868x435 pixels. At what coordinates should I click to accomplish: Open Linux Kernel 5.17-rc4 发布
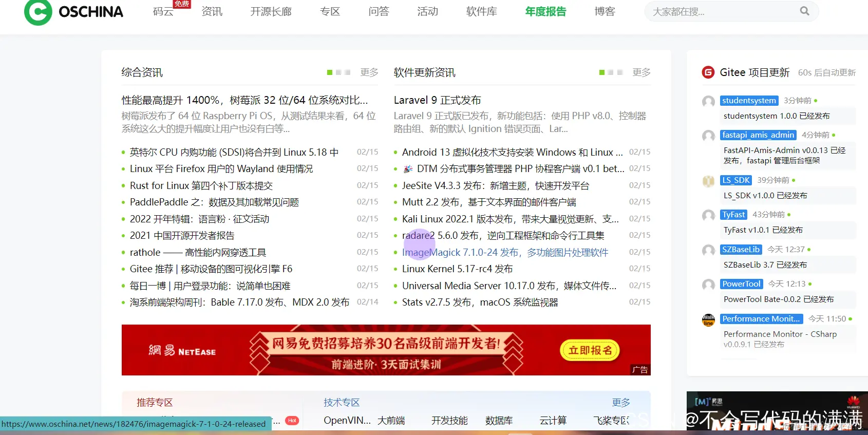(458, 269)
